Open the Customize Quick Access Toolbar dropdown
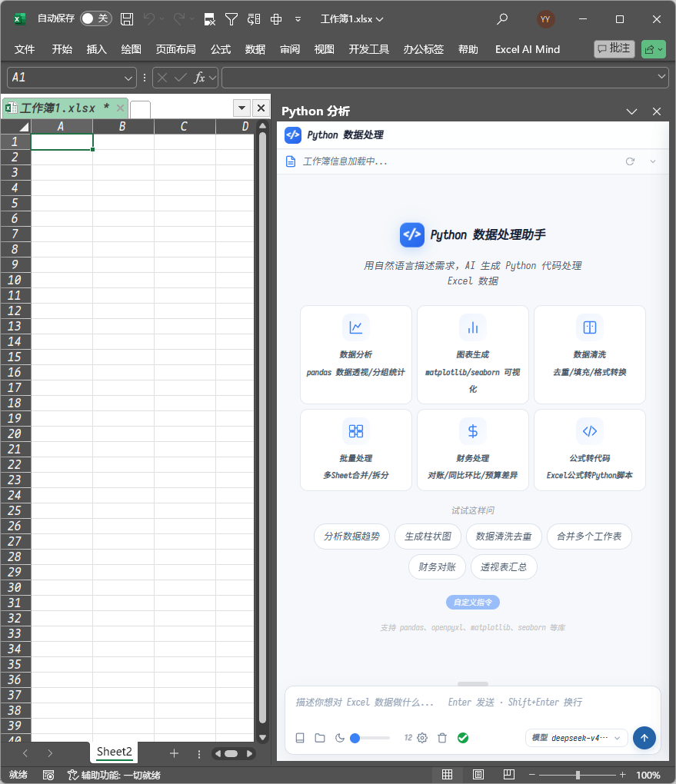 click(x=298, y=19)
